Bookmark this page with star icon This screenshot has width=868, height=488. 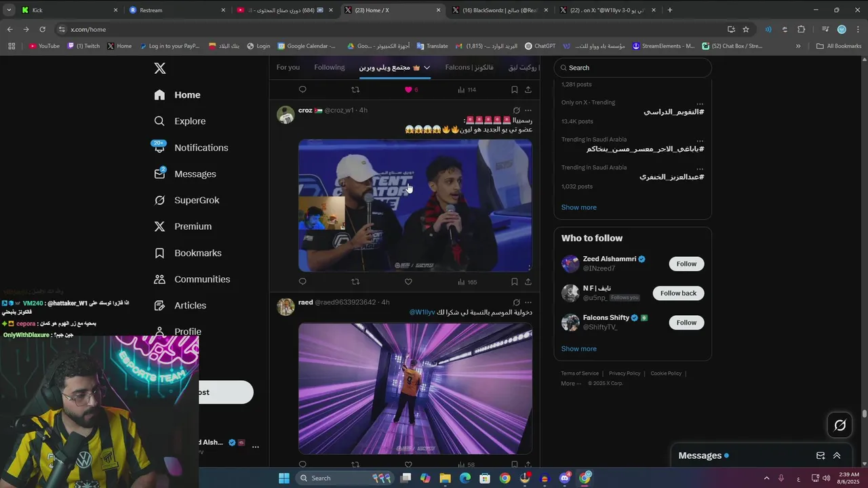pyautogui.click(x=746, y=29)
